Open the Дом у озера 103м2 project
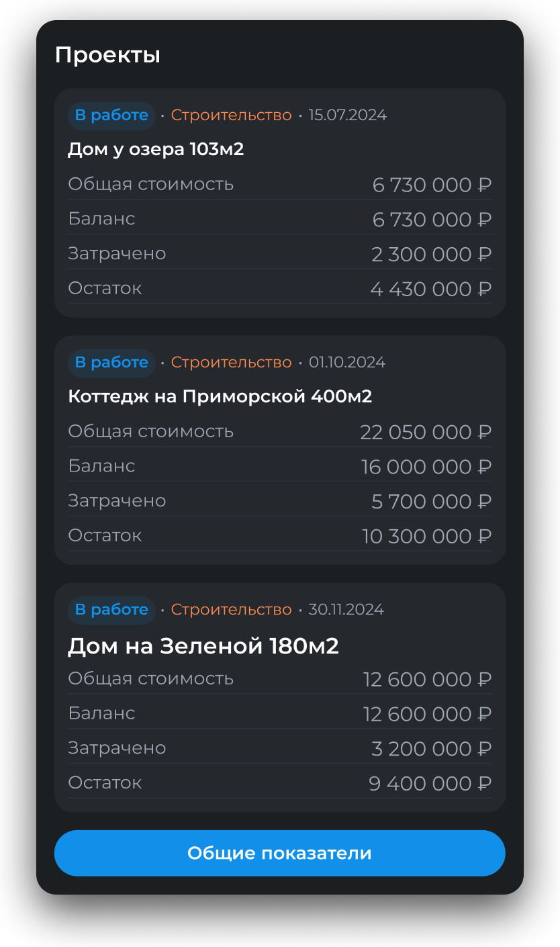 tap(156, 149)
